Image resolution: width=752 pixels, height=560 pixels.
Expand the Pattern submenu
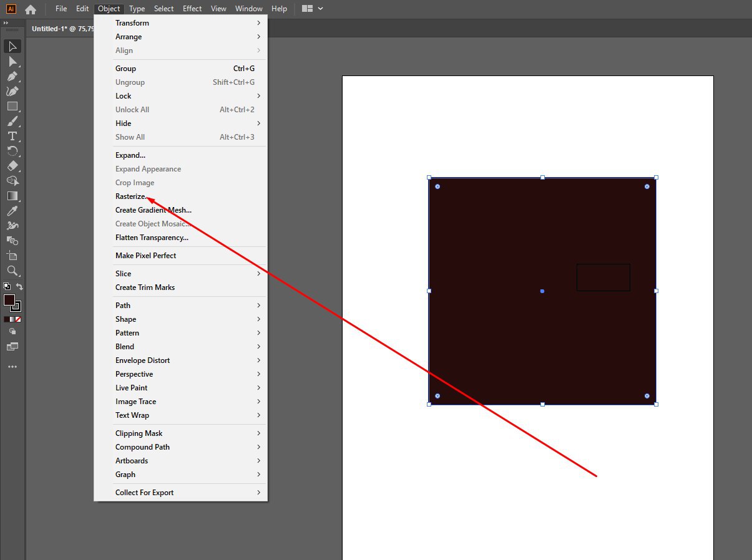pos(180,333)
